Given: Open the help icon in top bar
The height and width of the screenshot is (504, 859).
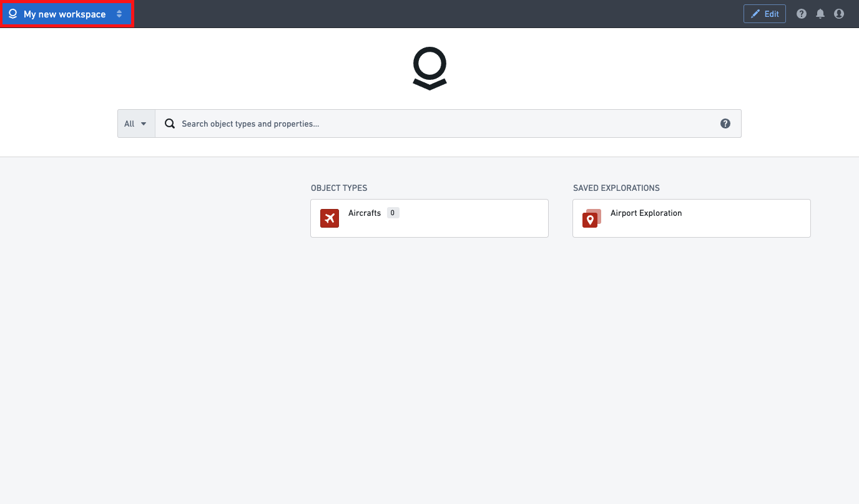Looking at the screenshot, I should coord(802,14).
